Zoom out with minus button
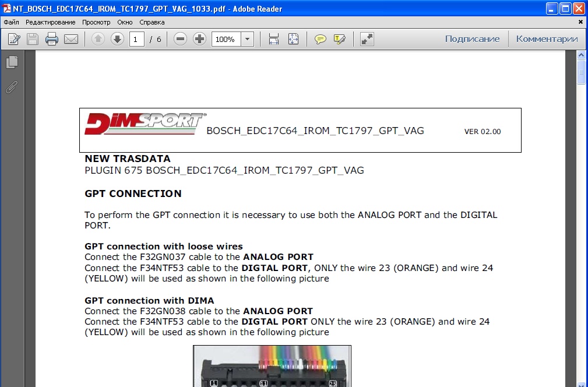Viewport: 588px width, 387px height. (181, 39)
